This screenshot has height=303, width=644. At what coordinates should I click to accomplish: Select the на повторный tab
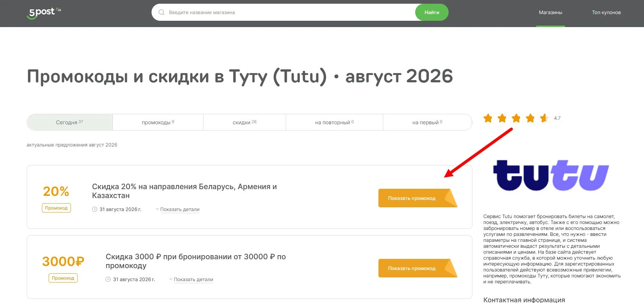[334, 122]
